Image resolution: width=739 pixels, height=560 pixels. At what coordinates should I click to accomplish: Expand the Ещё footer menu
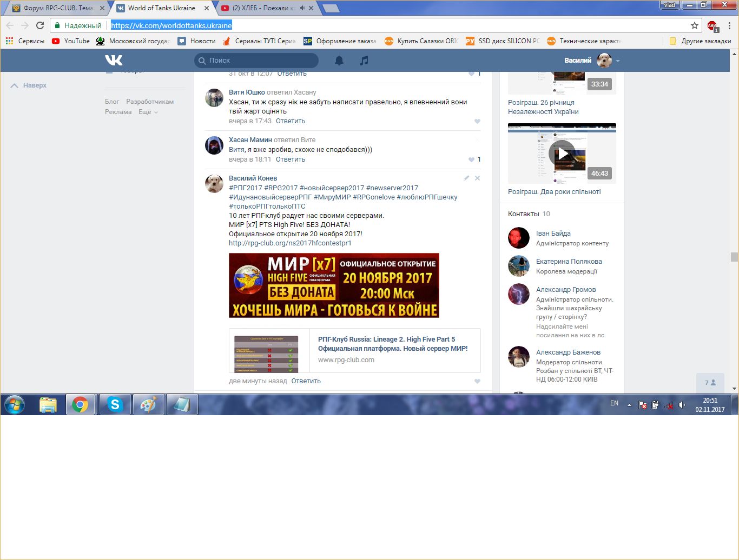[x=148, y=112]
